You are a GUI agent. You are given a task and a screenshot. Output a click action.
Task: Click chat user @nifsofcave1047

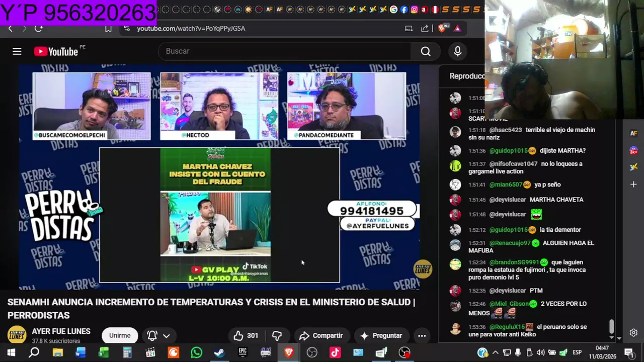(x=513, y=164)
